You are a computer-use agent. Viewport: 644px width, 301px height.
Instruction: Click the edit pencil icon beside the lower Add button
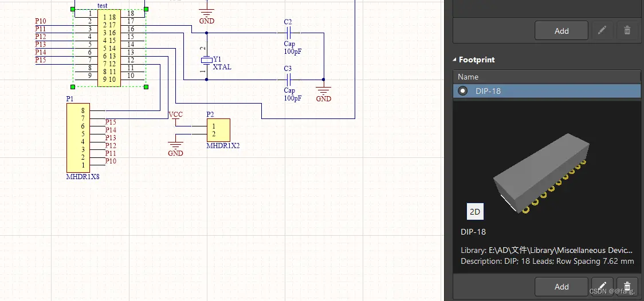coord(601,286)
